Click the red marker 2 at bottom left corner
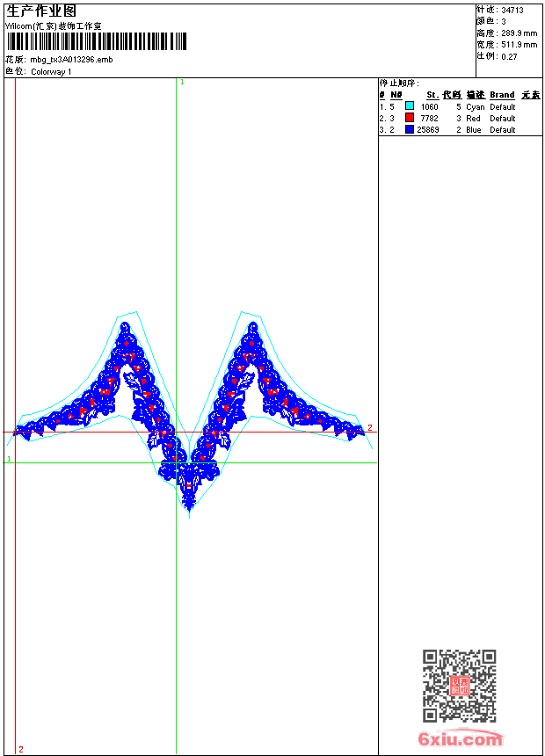The image size is (545, 756). pyautogui.click(x=20, y=749)
